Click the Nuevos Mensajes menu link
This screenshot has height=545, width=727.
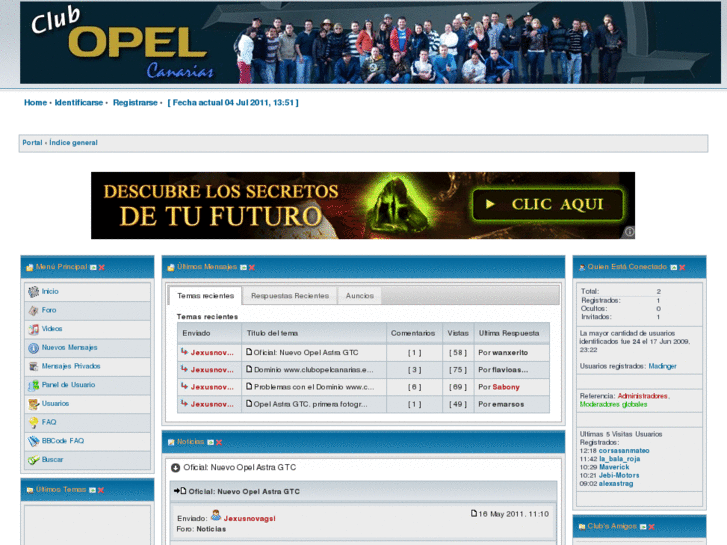70,347
